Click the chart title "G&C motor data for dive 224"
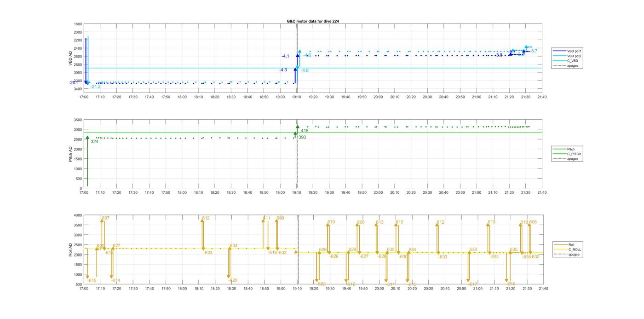Screen dimensions: 644x319 point(313,21)
